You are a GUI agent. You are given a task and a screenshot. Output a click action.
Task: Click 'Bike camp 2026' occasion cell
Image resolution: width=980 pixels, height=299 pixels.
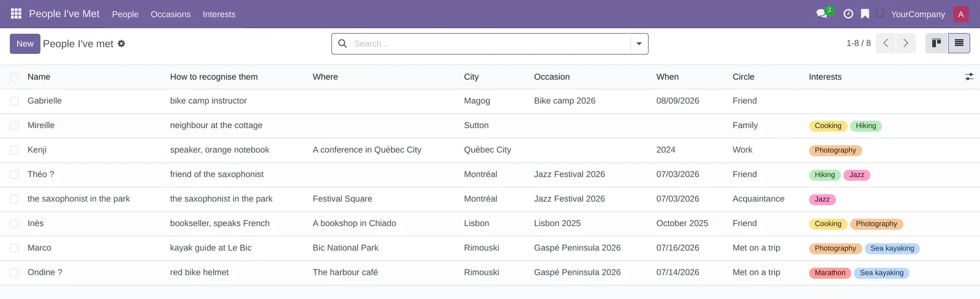click(565, 100)
